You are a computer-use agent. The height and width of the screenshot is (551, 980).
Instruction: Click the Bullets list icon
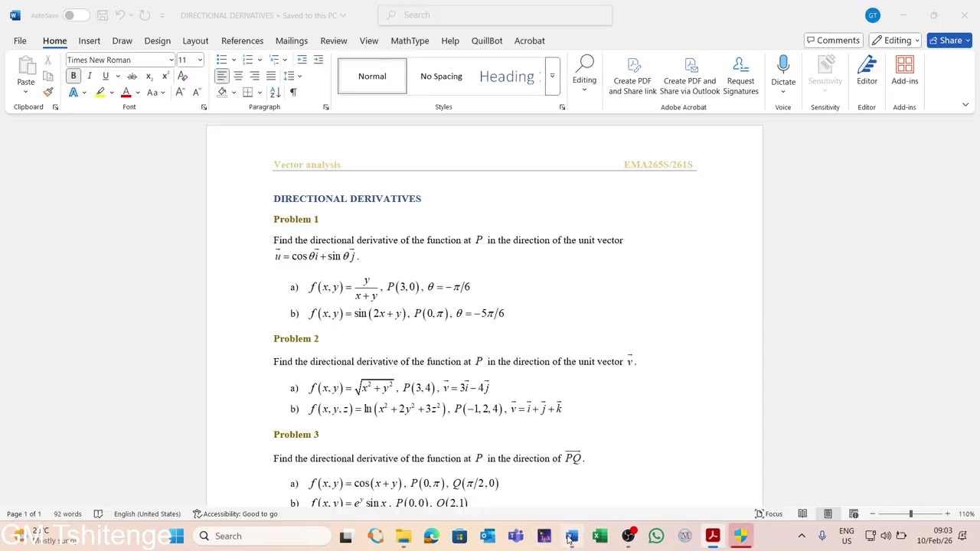point(221,60)
